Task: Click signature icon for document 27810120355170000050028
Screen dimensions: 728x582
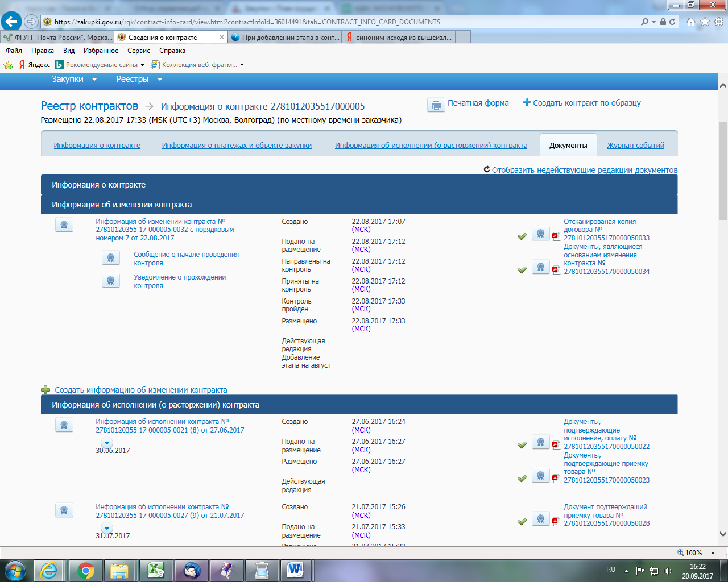Action: [541, 519]
